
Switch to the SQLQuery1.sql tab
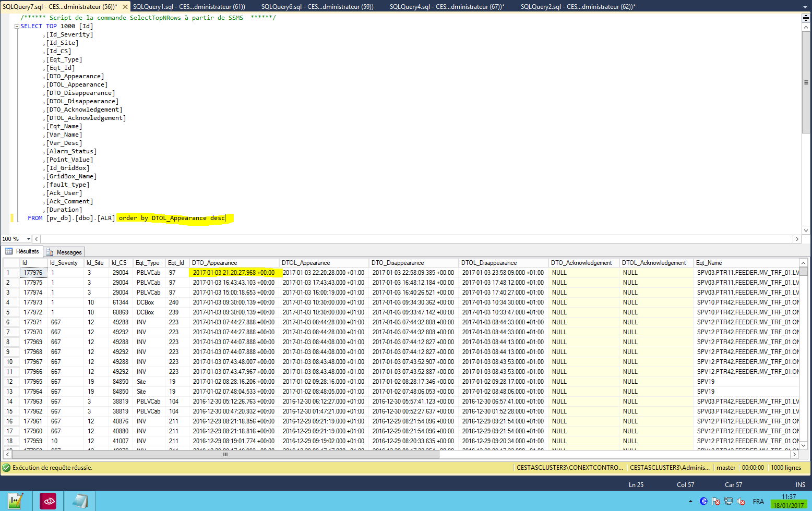188,7
